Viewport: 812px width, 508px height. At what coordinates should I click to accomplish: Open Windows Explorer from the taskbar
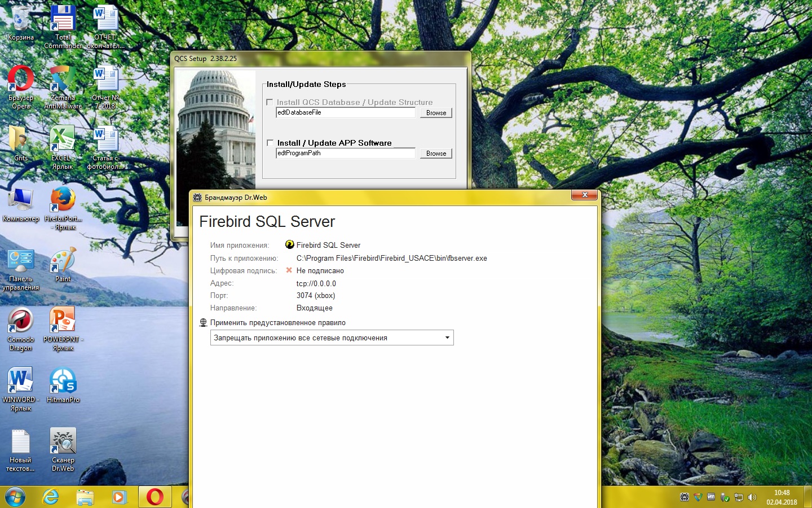point(85,497)
